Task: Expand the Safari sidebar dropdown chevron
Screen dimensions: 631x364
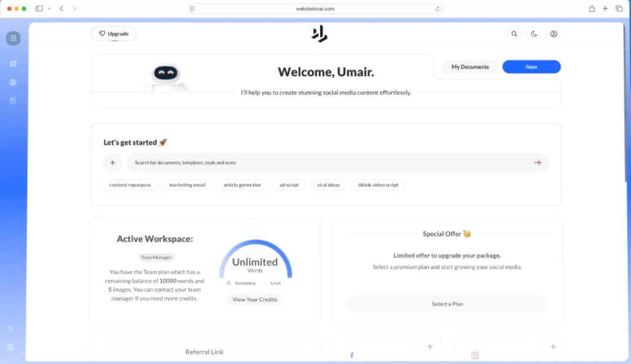Action: click(x=49, y=9)
